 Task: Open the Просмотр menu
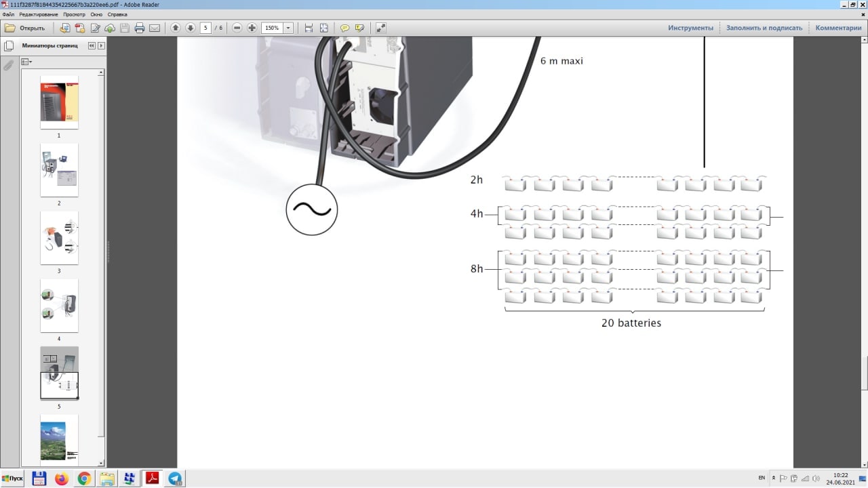[x=75, y=14]
